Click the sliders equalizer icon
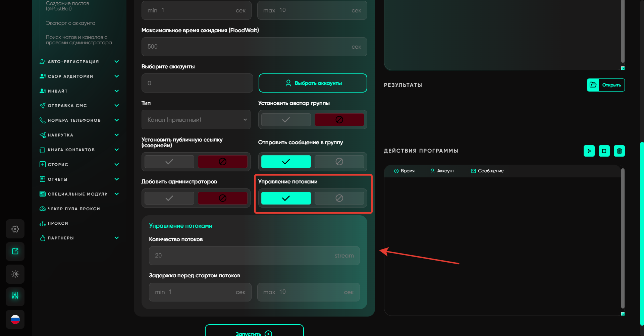This screenshot has width=644, height=336. tap(15, 296)
